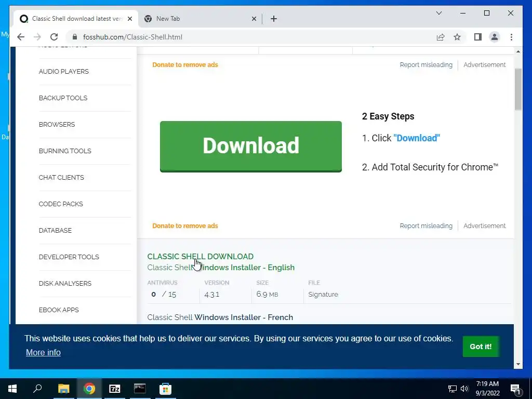
Task: Click the volume speaker tray icon
Action: (x=464, y=389)
